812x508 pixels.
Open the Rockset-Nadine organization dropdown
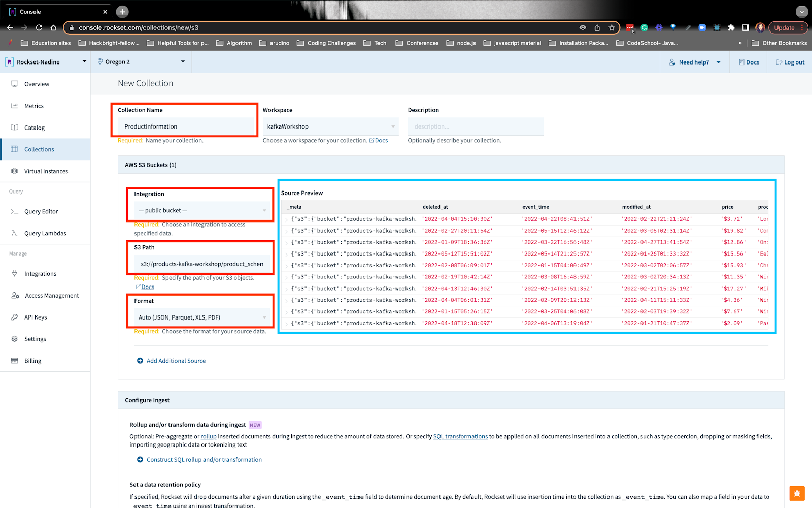46,62
